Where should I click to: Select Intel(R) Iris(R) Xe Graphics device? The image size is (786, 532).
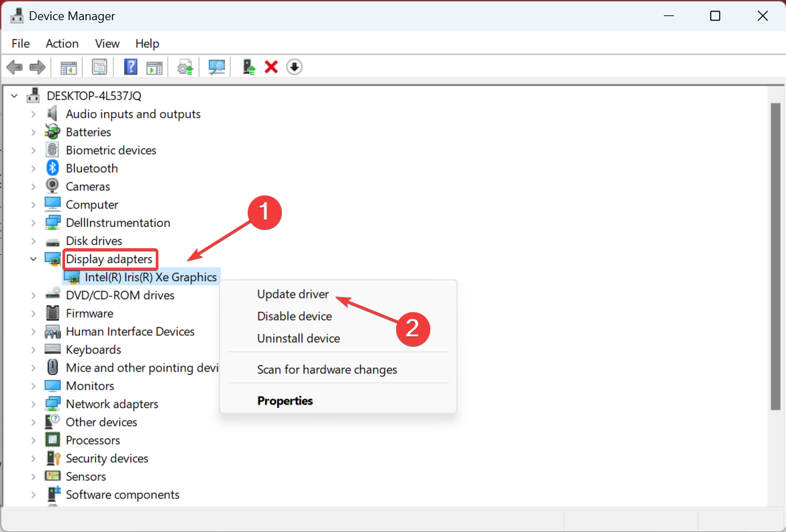pos(150,277)
